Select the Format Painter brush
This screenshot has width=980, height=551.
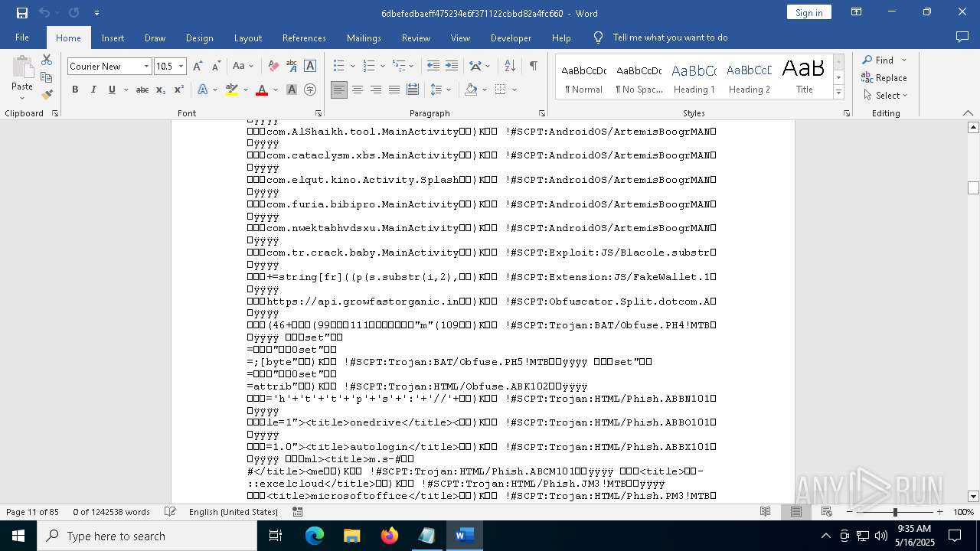[x=47, y=95]
